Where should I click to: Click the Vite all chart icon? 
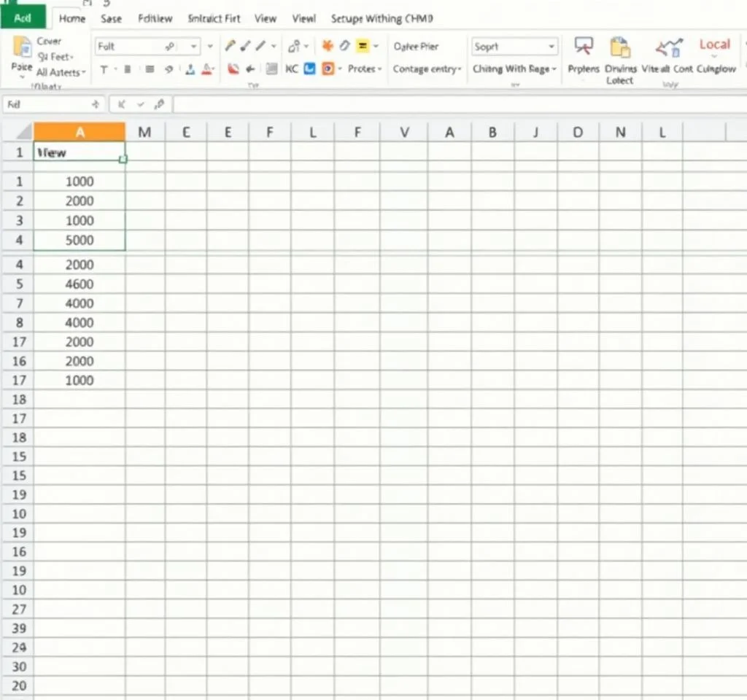coord(668,48)
